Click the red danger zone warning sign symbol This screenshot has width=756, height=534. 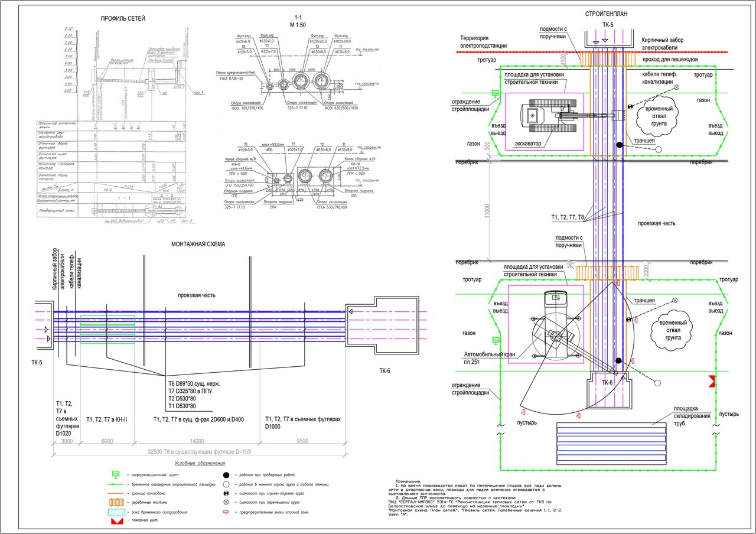click(226, 512)
